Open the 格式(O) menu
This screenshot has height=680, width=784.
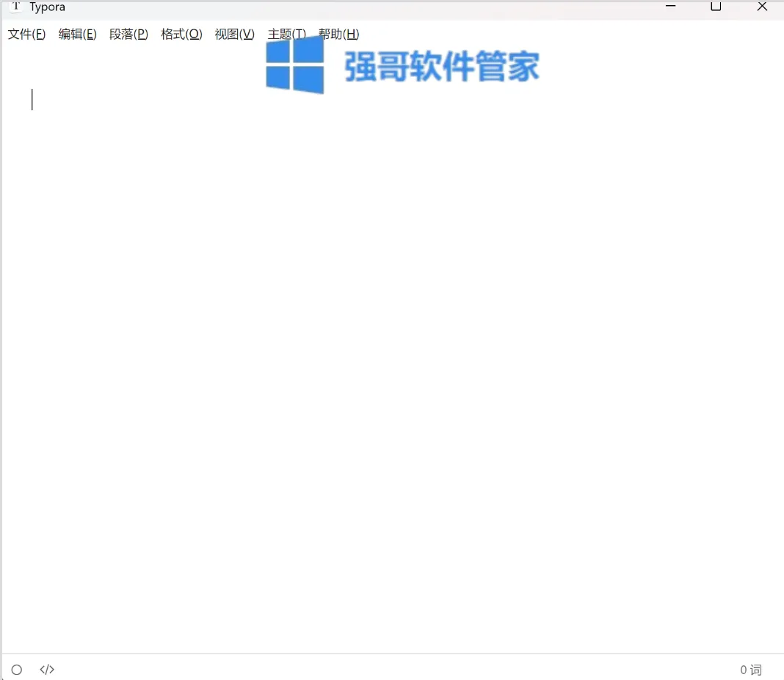(x=181, y=34)
